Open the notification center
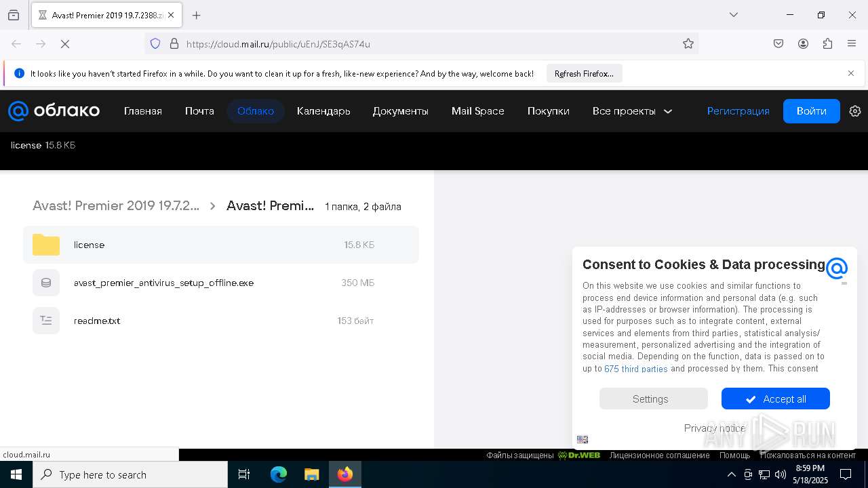 point(846,474)
